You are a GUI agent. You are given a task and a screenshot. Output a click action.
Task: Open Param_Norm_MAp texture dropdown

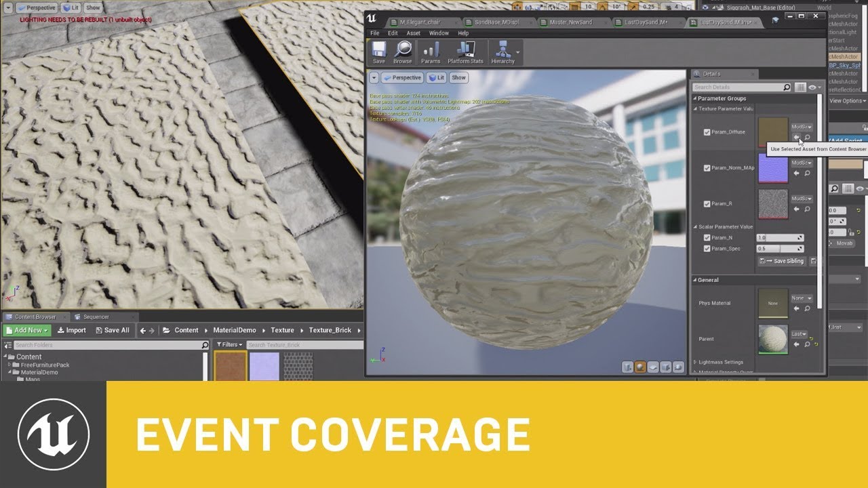pos(802,163)
